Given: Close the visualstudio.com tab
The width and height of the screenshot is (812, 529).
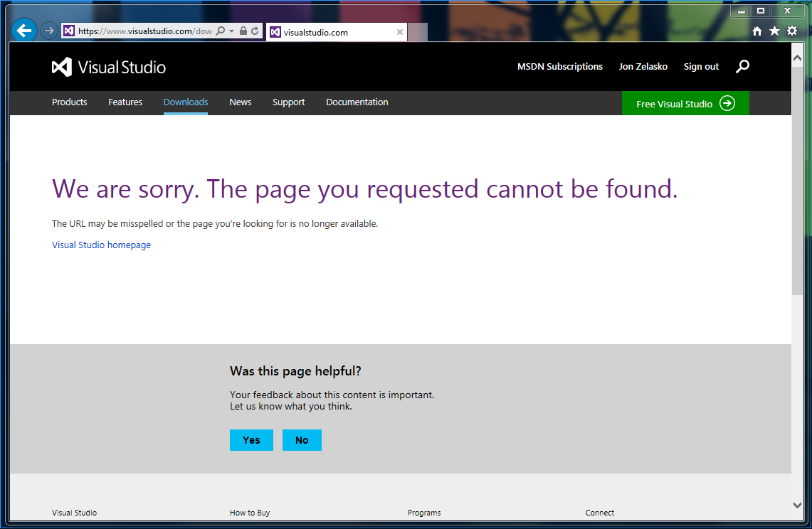Looking at the screenshot, I should click(400, 32).
